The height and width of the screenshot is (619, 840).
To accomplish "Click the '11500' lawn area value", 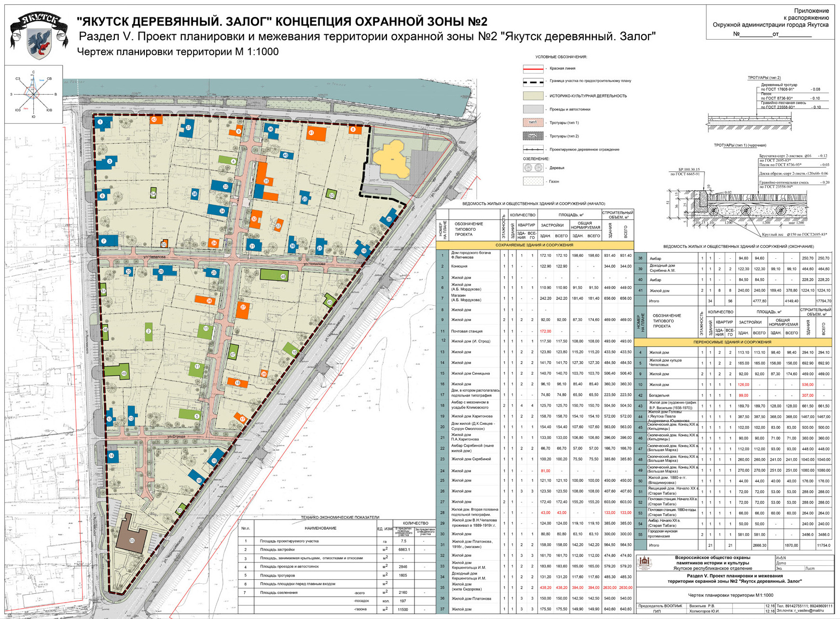I will 404,610.
